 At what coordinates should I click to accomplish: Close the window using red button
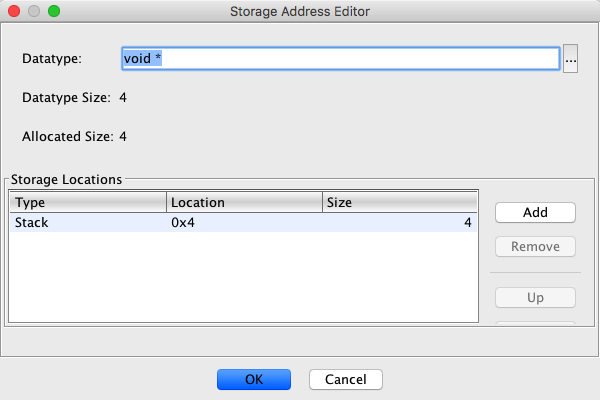tap(14, 12)
